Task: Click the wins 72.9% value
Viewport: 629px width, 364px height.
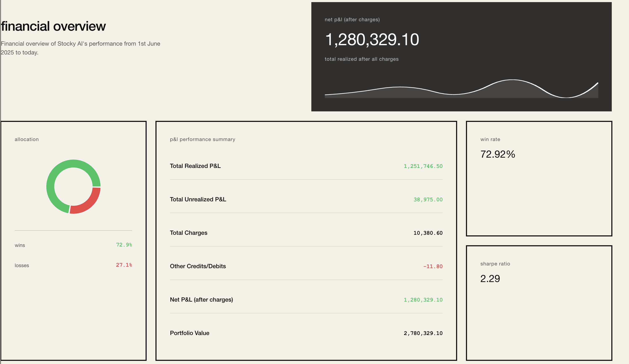Action: (x=124, y=245)
